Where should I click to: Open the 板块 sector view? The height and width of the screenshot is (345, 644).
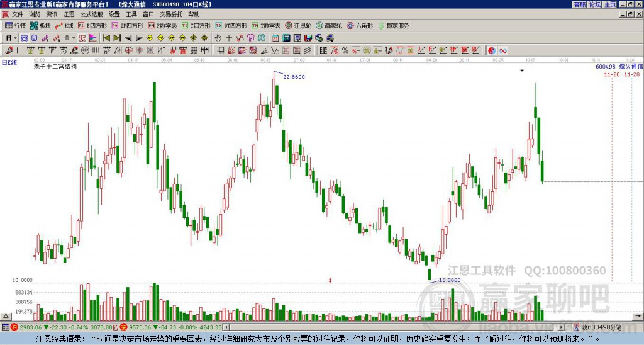click(41, 26)
